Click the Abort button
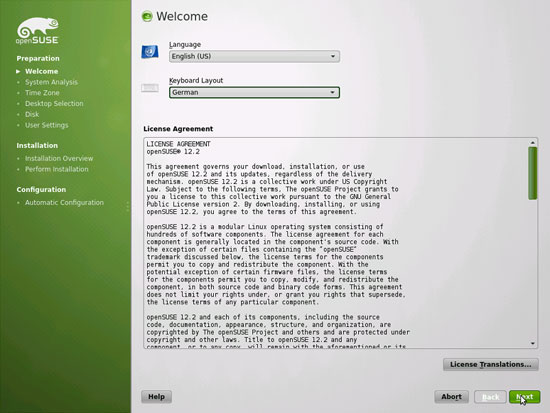Image resolution: width=550 pixels, height=413 pixels. click(451, 397)
